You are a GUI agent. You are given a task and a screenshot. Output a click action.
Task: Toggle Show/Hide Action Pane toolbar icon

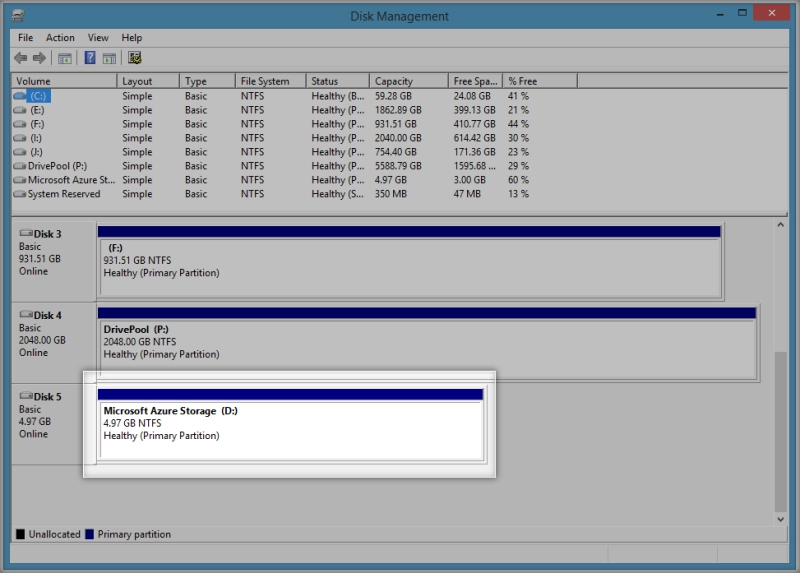(x=109, y=58)
